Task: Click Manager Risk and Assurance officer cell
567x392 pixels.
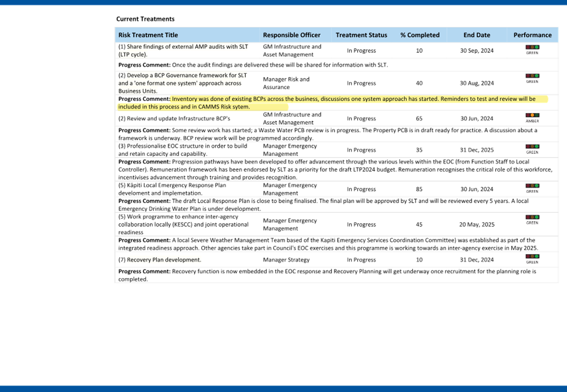Action: [x=286, y=83]
